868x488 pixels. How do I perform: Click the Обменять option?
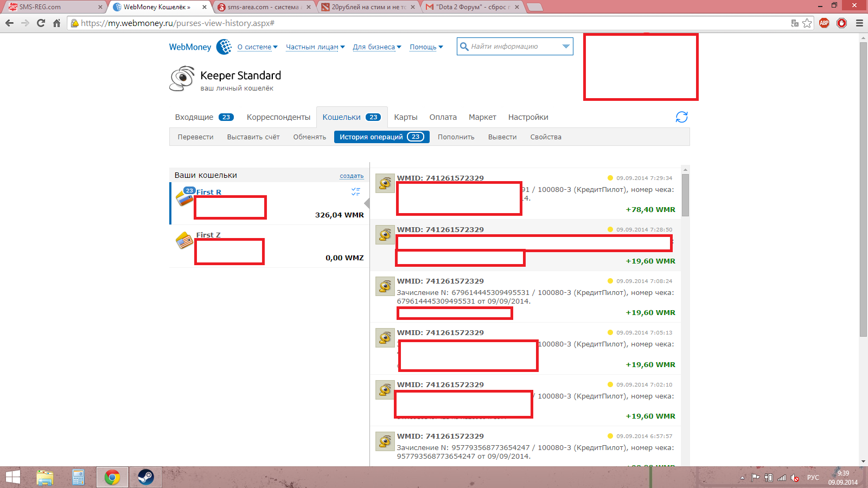tap(310, 137)
